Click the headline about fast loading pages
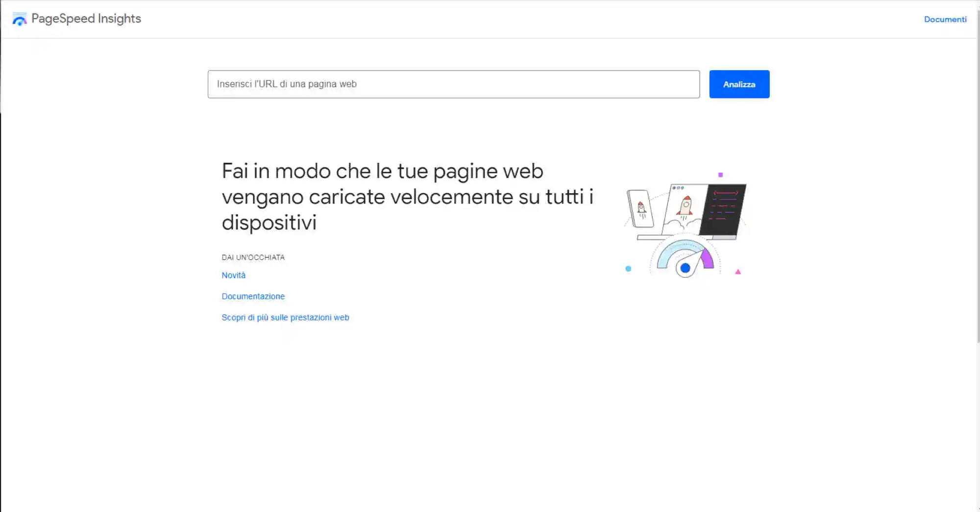This screenshot has width=980, height=512. [x=407, y=196]
